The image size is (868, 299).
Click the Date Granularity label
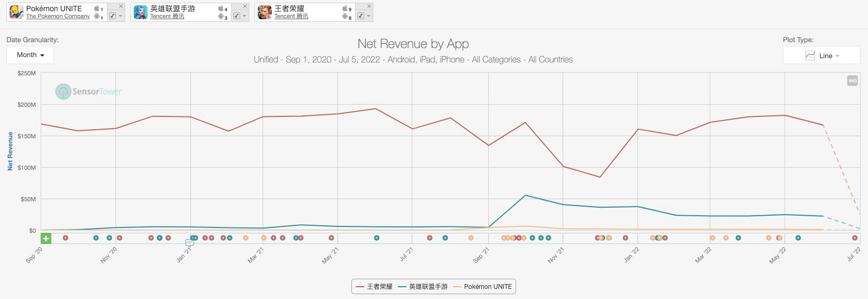[x=33, y=40]
